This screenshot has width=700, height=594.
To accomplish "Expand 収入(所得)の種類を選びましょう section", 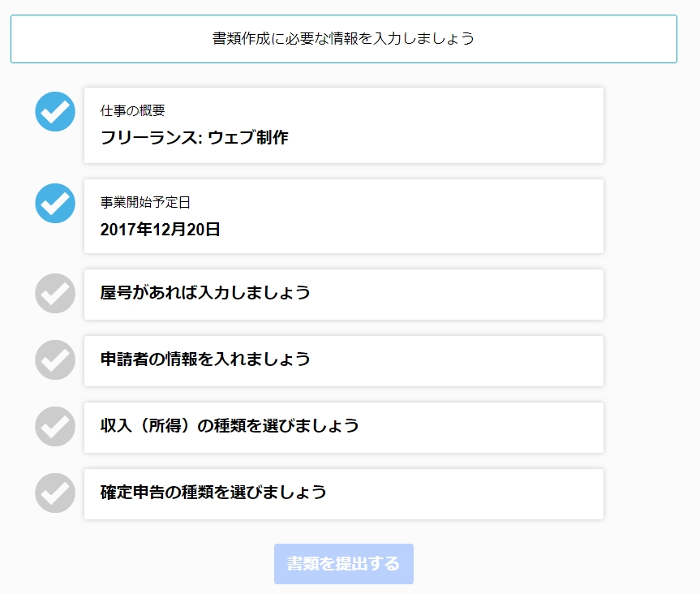I will [344, 428].
